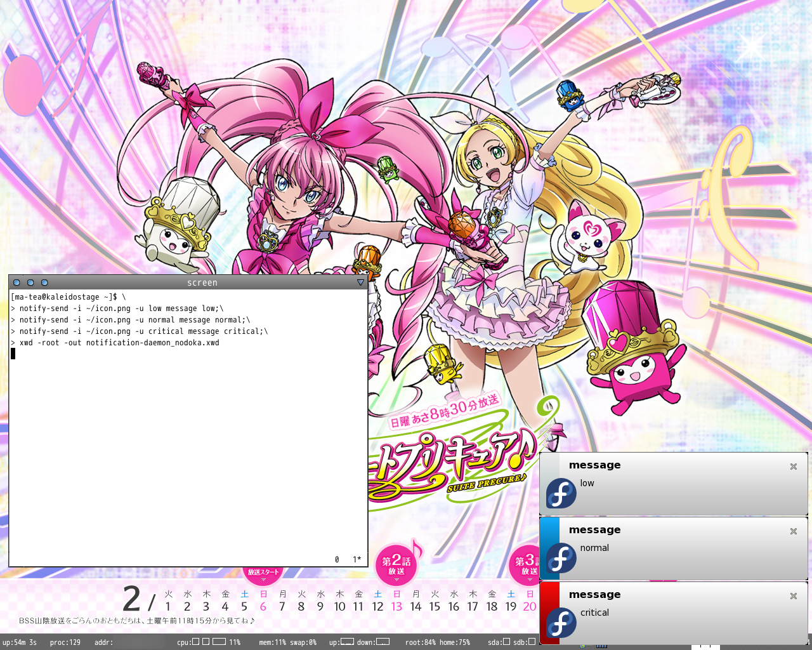Click the third round button on the screen window
The height and width of the screenshot is (650, 812).
click(44, 282)
